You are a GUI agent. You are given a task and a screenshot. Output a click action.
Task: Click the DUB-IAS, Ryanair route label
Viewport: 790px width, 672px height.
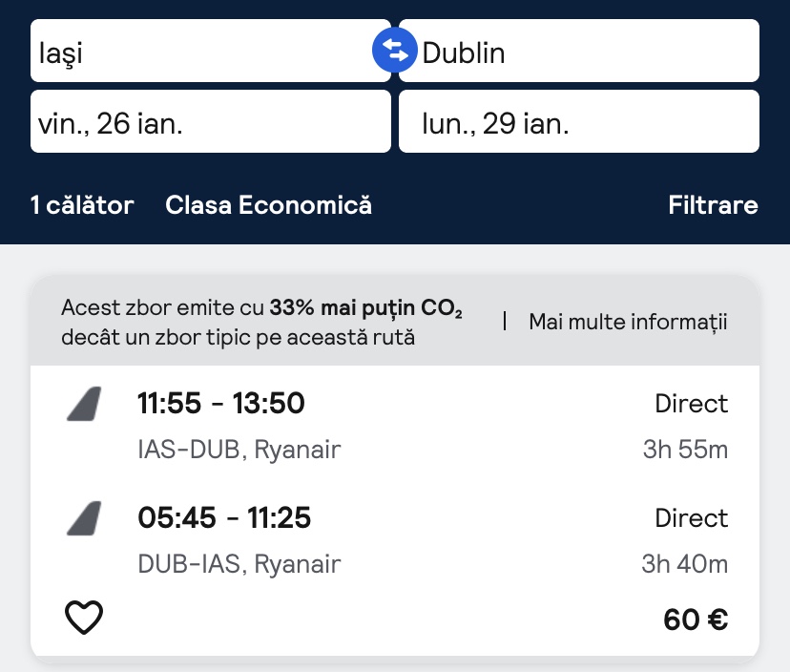239,564
